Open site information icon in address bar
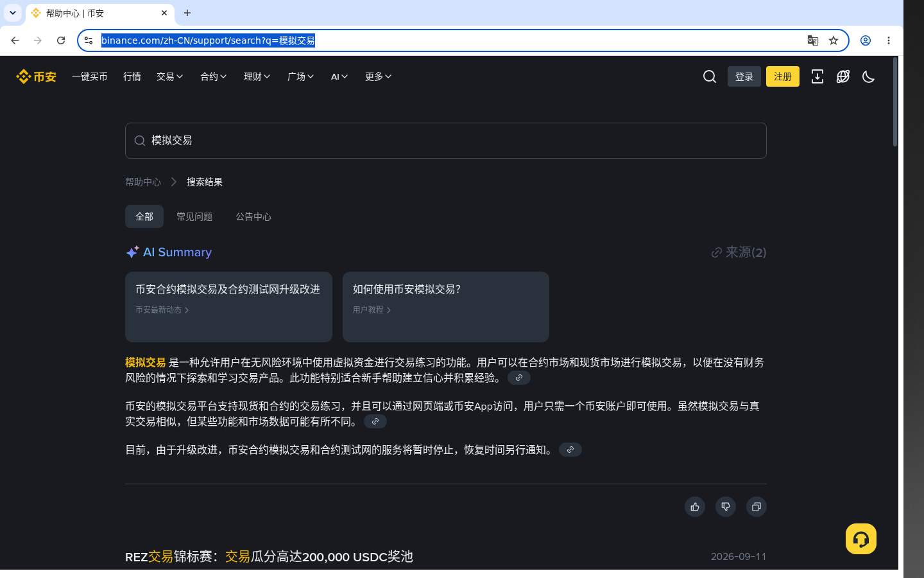The image size is (924, 578). 89,40
